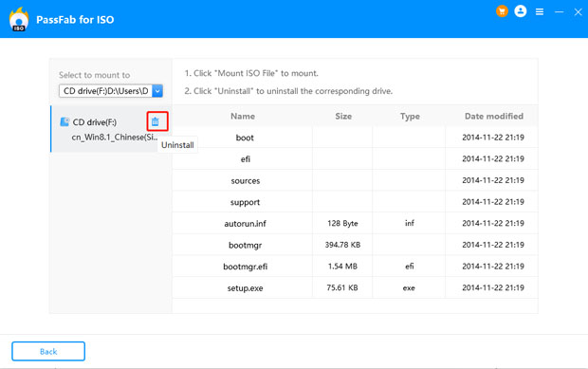Select the bootmgr.efi file name

pyautogui.click(x=246, y=267)
